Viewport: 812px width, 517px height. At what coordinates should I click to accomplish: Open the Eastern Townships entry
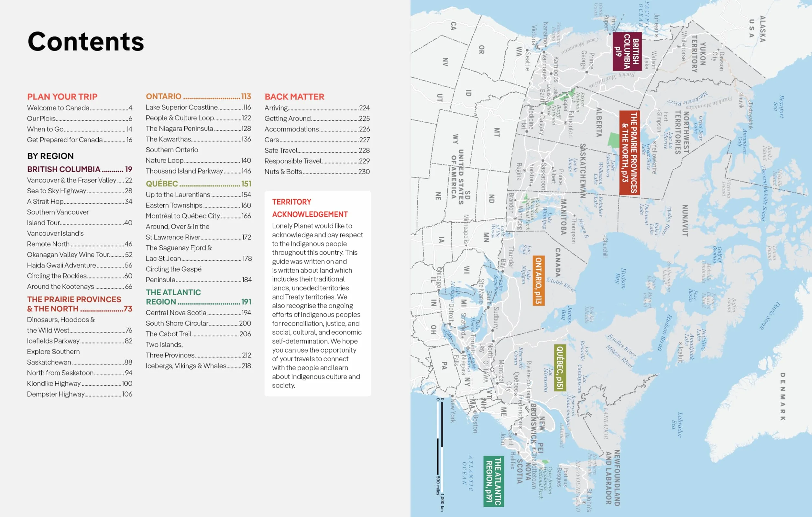tap(198, 205)
